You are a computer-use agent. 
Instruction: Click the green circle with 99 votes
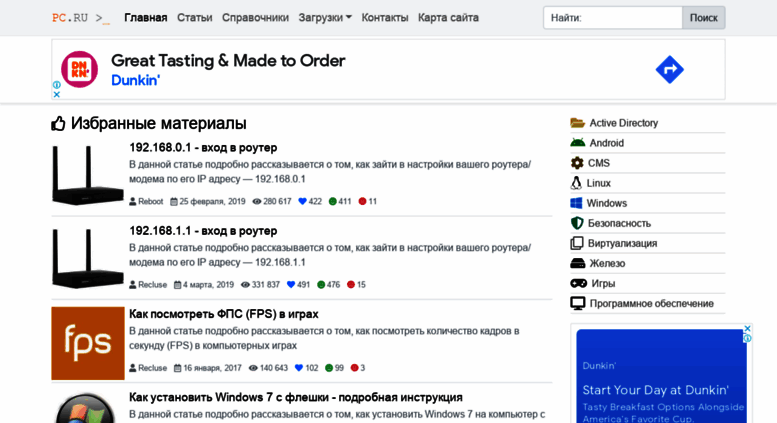point(329,368)
